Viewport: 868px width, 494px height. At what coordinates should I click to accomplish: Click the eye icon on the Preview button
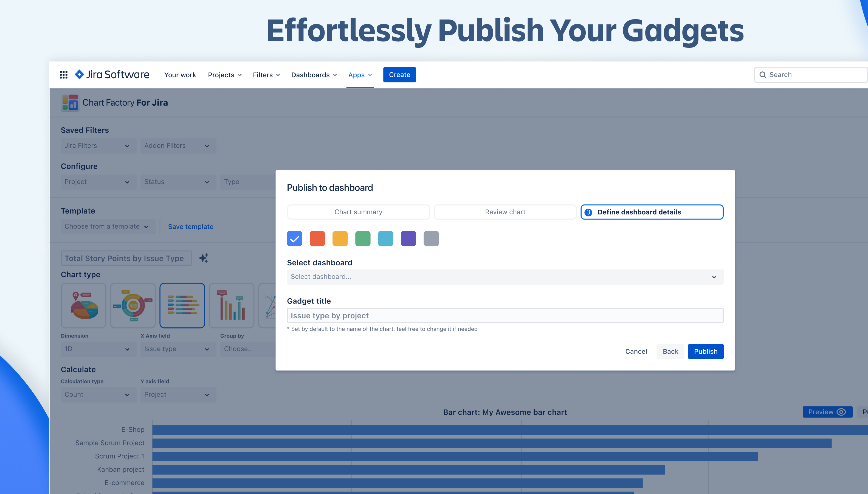[841, 412]
